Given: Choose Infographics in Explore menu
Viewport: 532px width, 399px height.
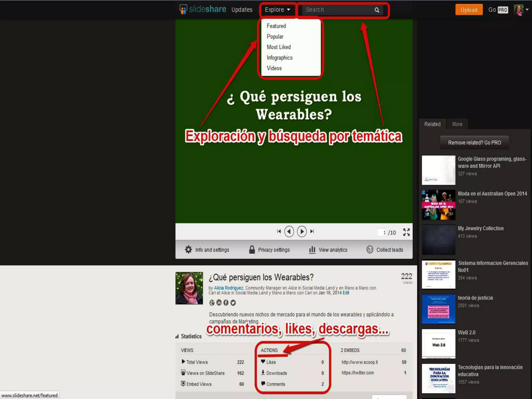Looking at the screenshot, I should pos(279,58).
